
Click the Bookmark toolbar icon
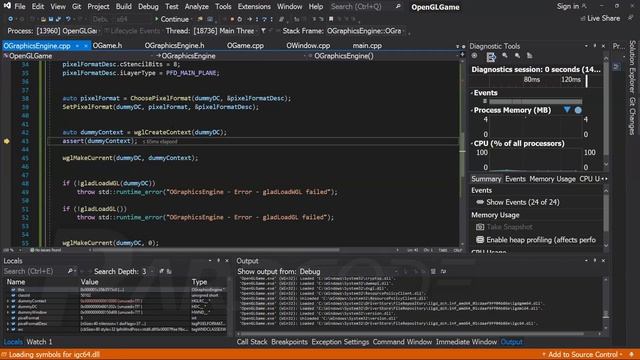click(331, 19)
